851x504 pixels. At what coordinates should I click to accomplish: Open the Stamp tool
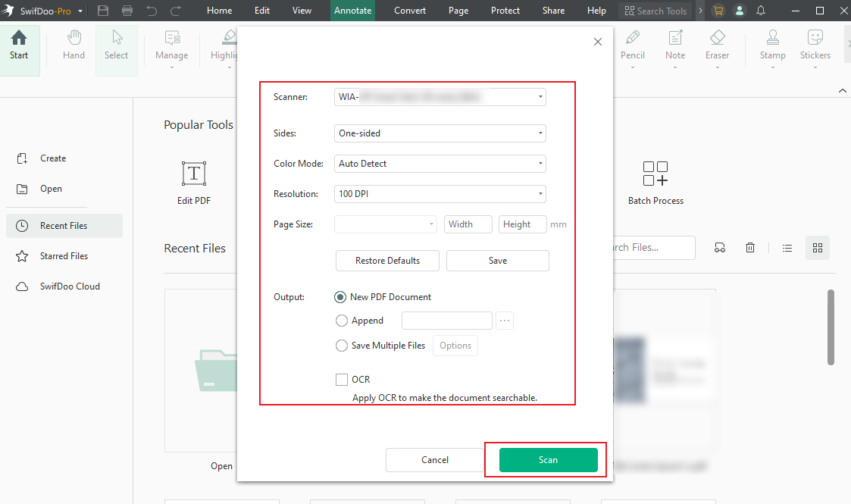click(x=772, y=47)
